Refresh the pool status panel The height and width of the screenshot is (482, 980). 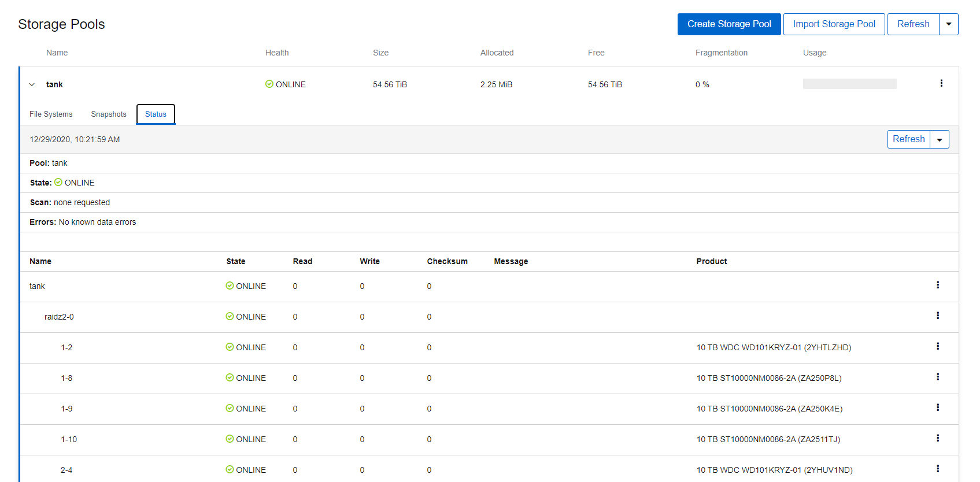(x=908, y=139)
